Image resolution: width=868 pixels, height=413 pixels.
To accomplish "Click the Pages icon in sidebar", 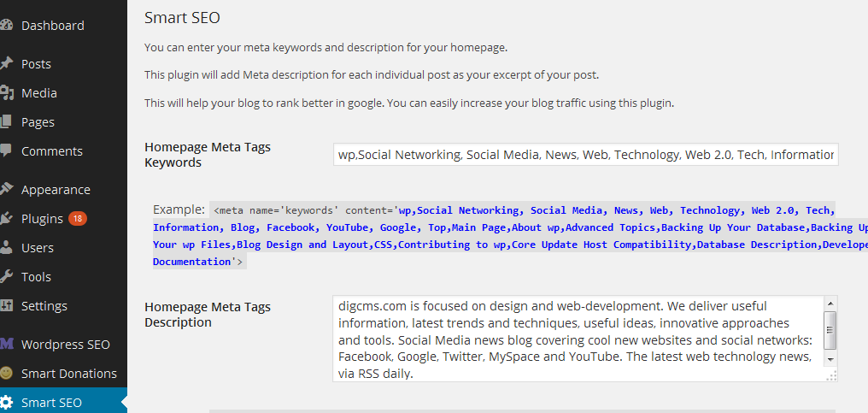I will coord(5,122).
